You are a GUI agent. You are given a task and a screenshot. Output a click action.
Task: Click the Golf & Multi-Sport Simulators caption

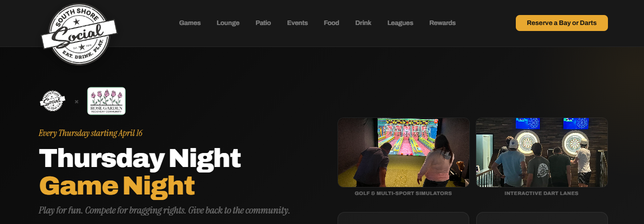(x=403, y=193)
